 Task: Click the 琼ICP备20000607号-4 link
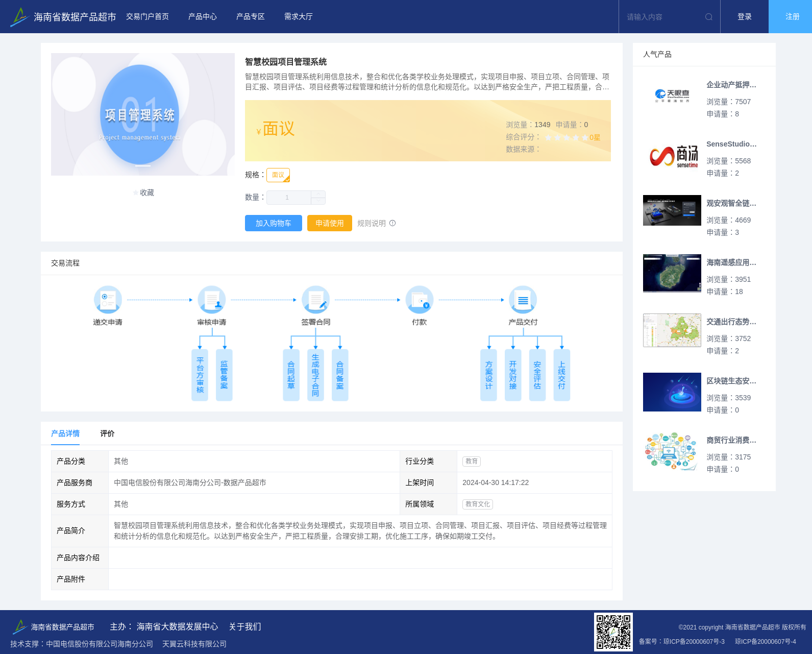tap(766, 642)
